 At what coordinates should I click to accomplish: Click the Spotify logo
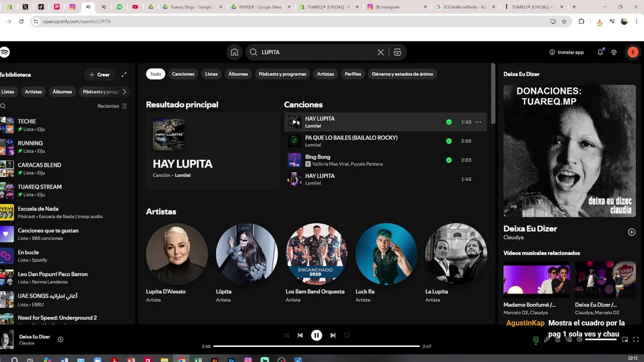pos(5,52)
